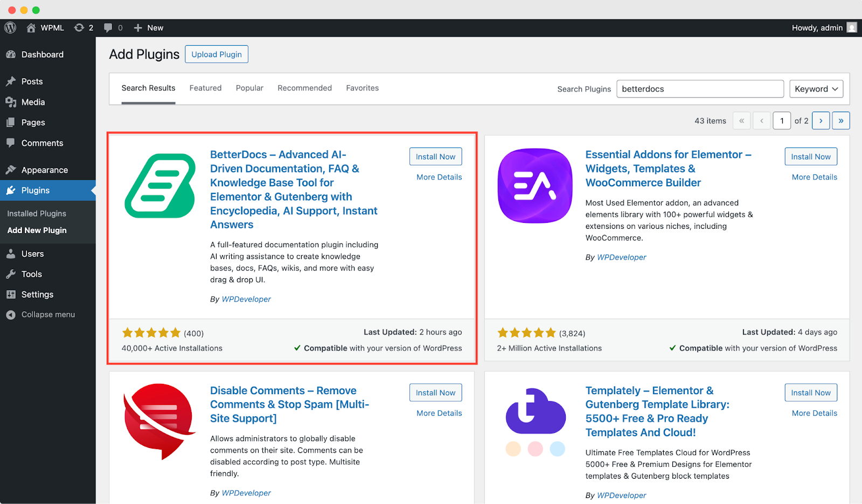The height and width of the screenshot is (504, 862).
Task: View More Details for BetterDocs
Action: click(x=439, y=177)
